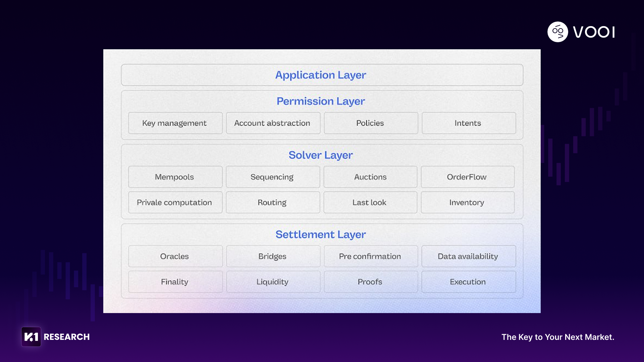The width and height of the screenshot is (644, 362).
Task: Click the Account abstraction box
Action: tap(273, 123)
